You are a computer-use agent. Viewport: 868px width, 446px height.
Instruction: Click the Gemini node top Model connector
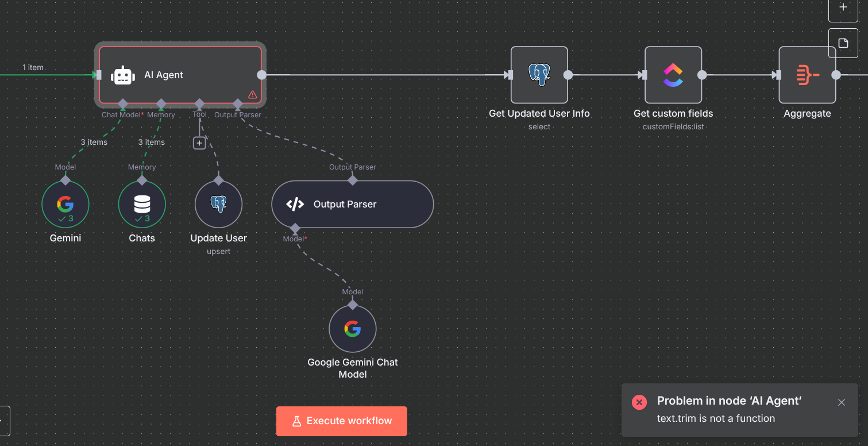click(x=65, y=180)
